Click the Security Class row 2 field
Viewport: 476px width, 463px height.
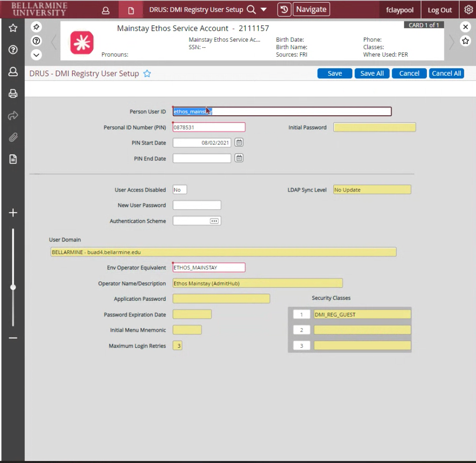[x=362, y=330]
